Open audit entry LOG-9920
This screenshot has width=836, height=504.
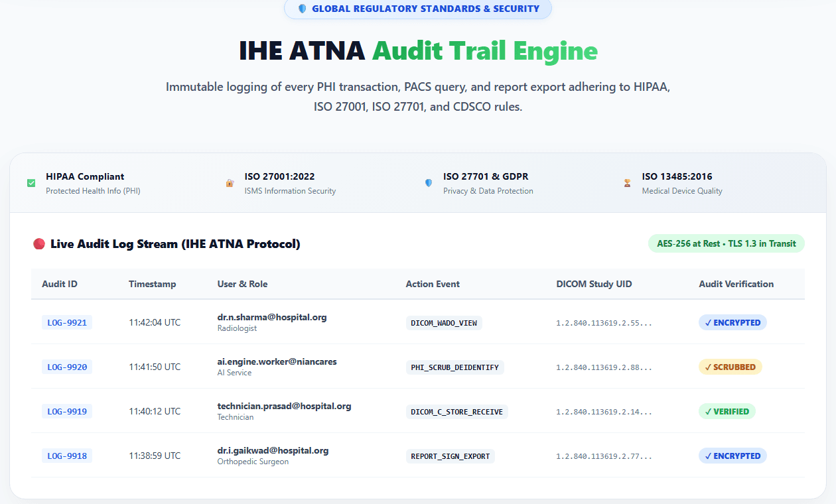(x=67, y=367)
